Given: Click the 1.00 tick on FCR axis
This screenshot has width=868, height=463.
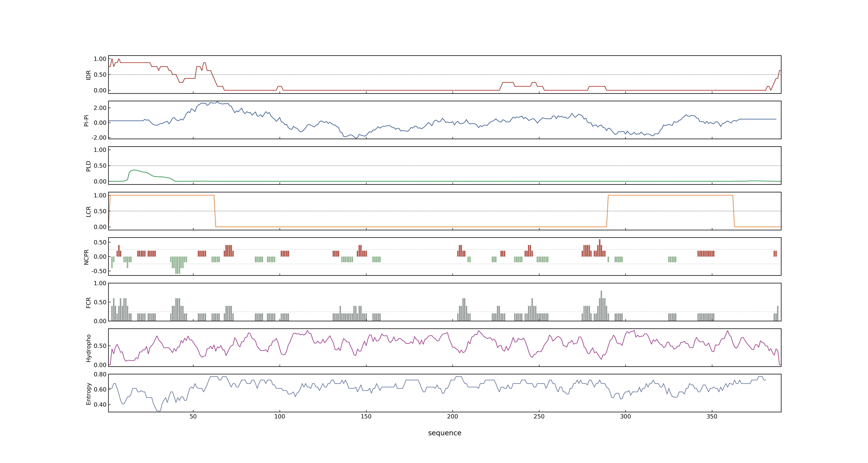Looking at the screenshot, I should click(100, 283).
